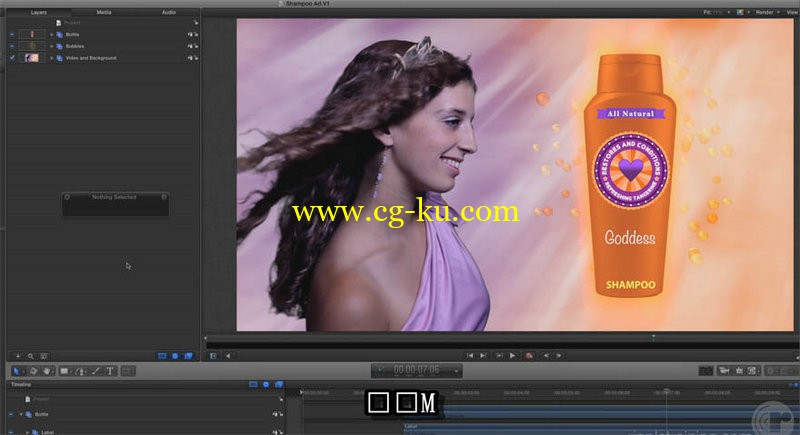
Task: Switch to the Media tab
Action: [x=104, y=12]
